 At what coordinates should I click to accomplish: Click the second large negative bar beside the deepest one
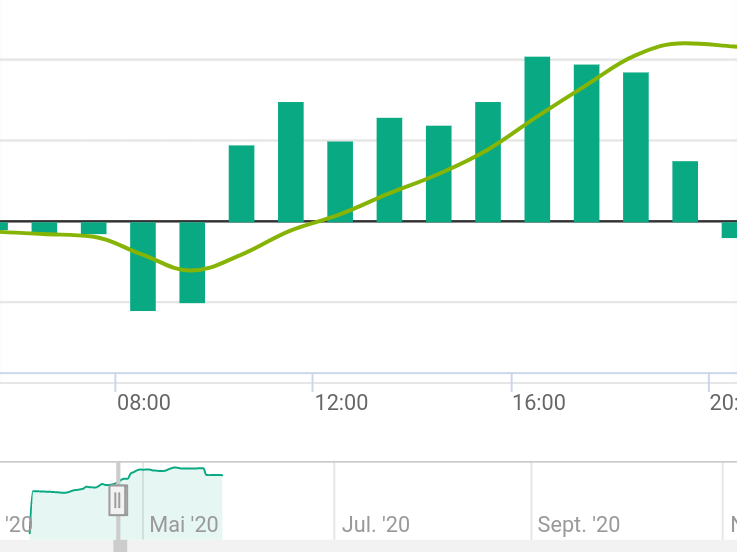[192, 262]
